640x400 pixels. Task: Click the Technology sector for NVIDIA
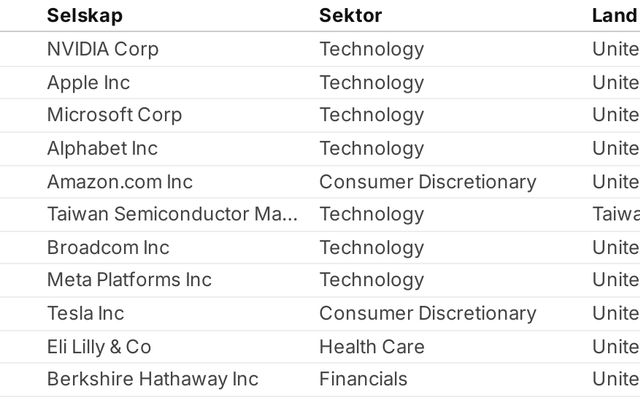point(371,49)
